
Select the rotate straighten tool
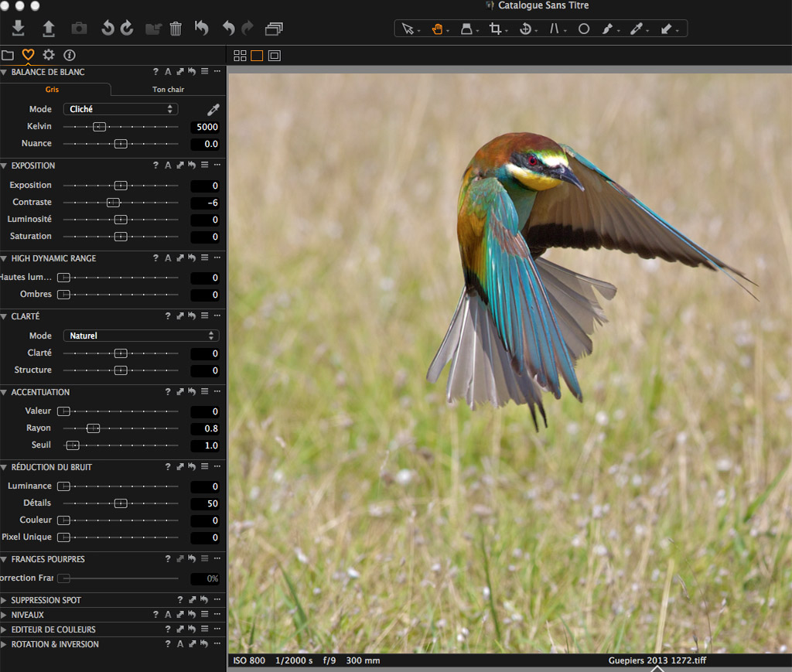tap(525, 29)
